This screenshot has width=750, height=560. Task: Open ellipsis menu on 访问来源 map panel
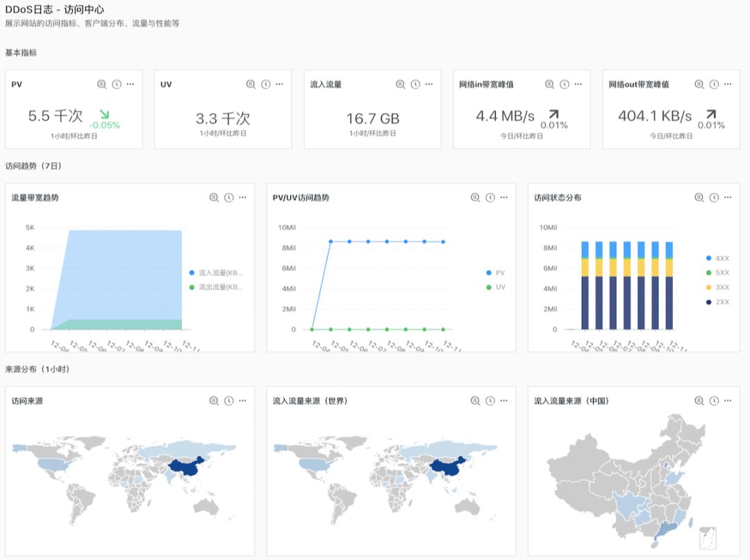click(243, 401)
